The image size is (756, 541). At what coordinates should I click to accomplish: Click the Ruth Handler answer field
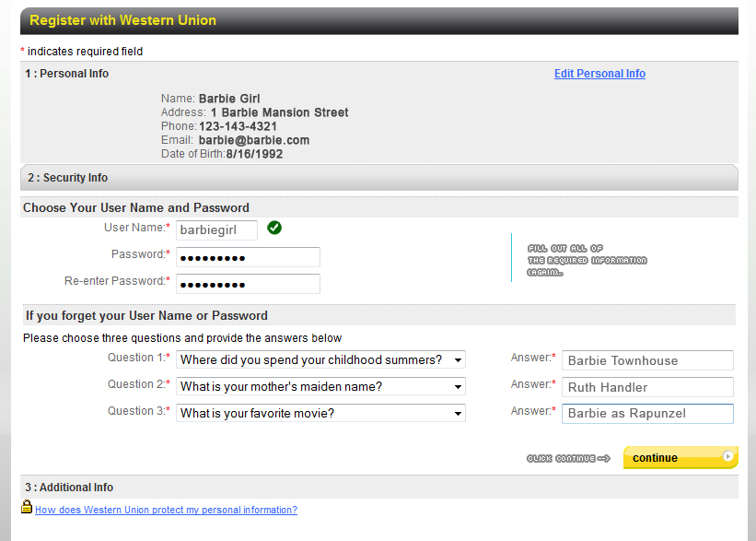point(647,387)
